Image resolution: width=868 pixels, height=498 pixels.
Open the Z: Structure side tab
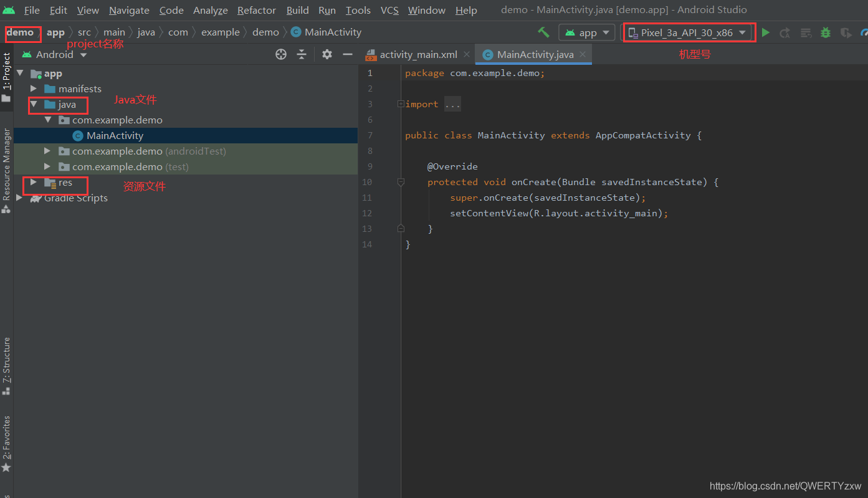[x=6, y=366]
